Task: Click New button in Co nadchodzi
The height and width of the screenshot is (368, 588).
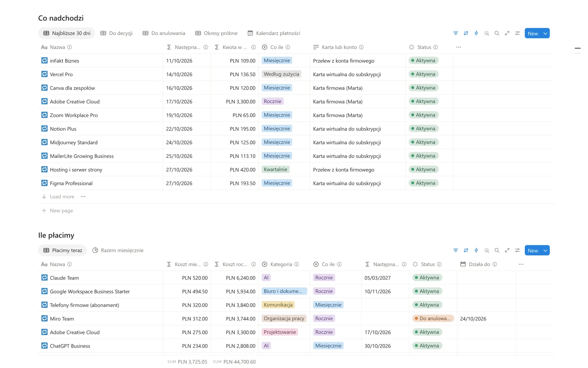Action: 533,33
